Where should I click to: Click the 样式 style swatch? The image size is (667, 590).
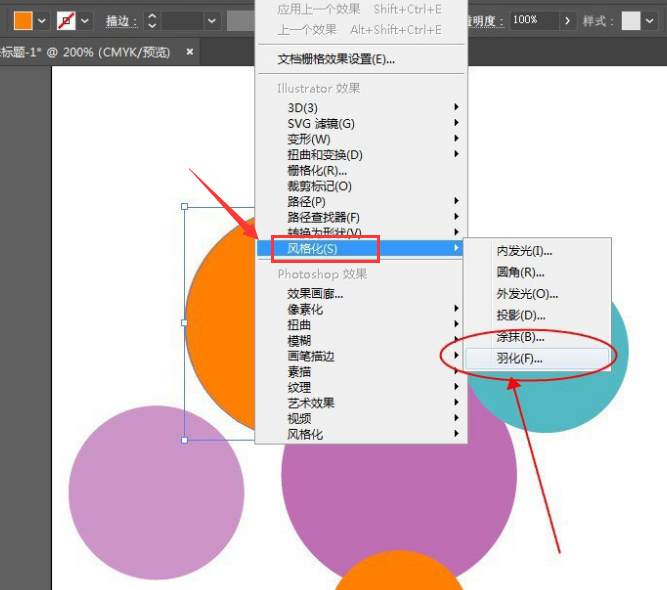[x=631, y=20]
